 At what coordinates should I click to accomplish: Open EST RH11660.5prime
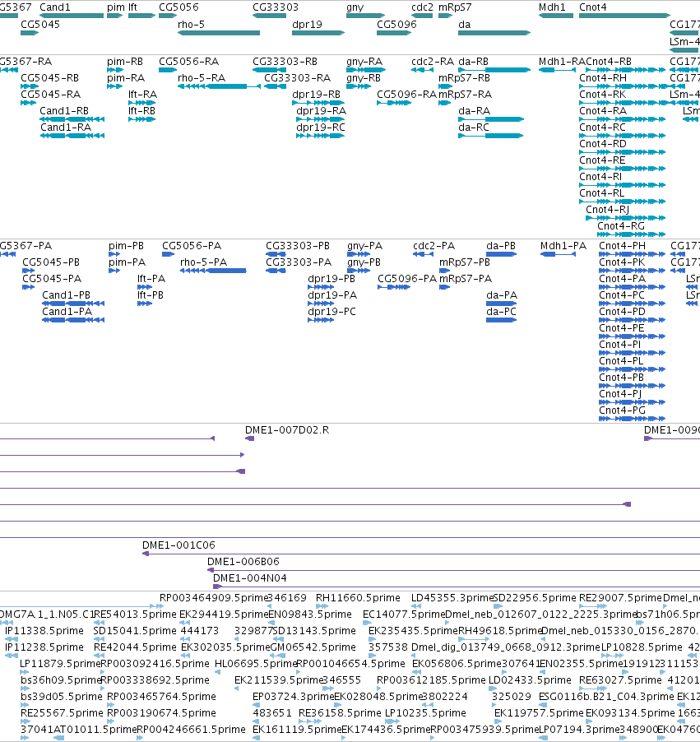358,598
